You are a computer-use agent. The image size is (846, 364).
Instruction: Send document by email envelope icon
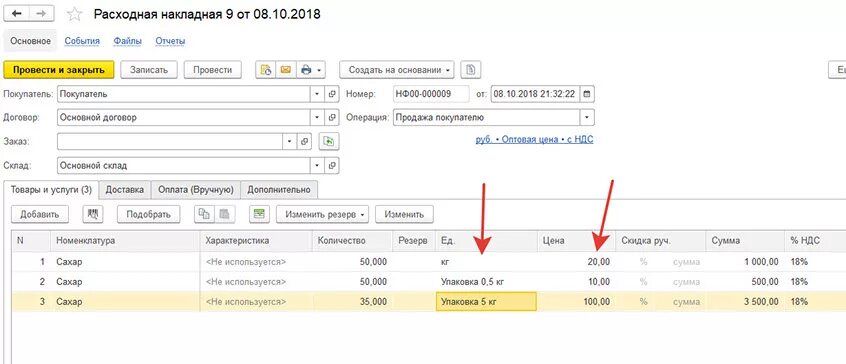click(286, 70)
